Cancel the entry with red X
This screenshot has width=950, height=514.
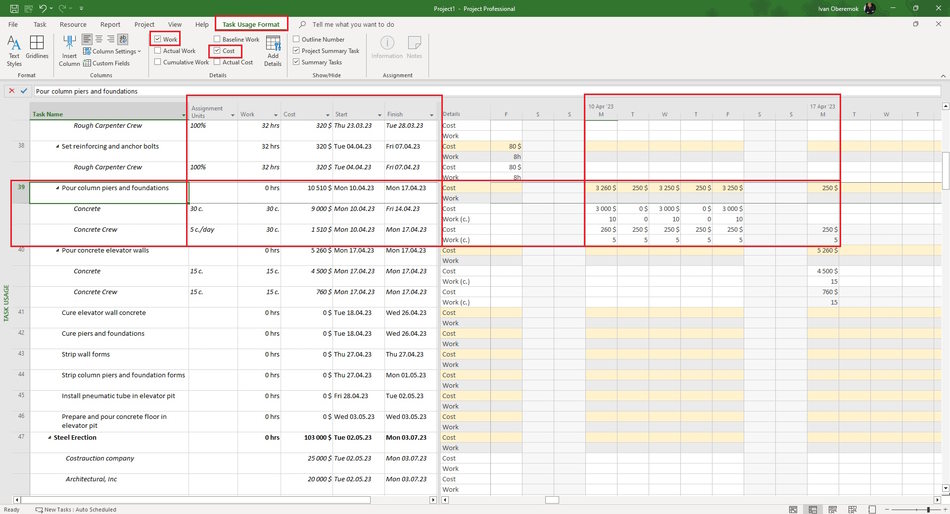(x=11, y=91)
